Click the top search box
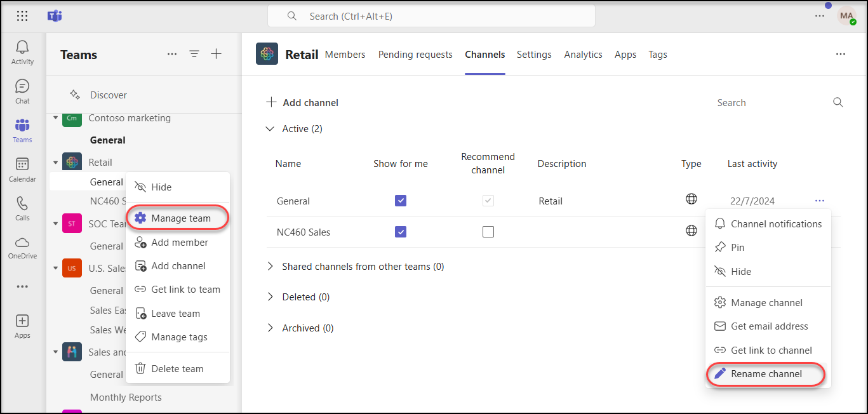Viewport: 868px width, 414px height. point(432,16)
